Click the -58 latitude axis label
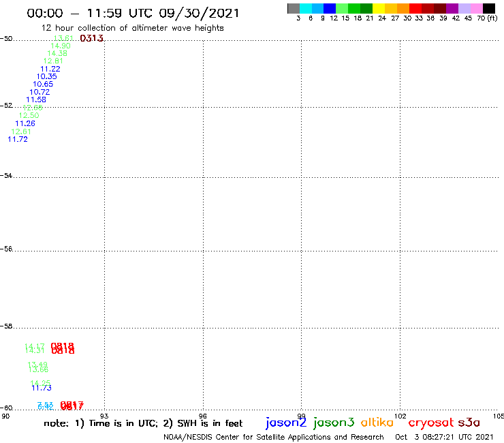Viewport: 504px width, 443px height. (6, 326)
